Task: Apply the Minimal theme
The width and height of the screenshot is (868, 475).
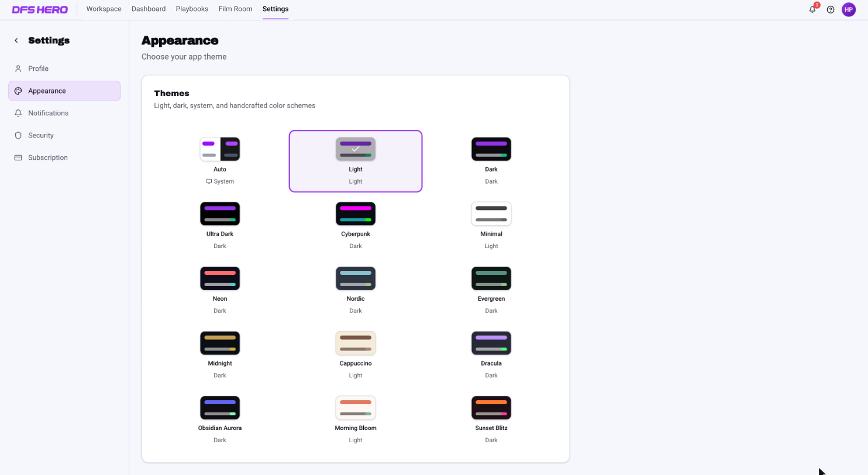Action: tap(491, 226)
